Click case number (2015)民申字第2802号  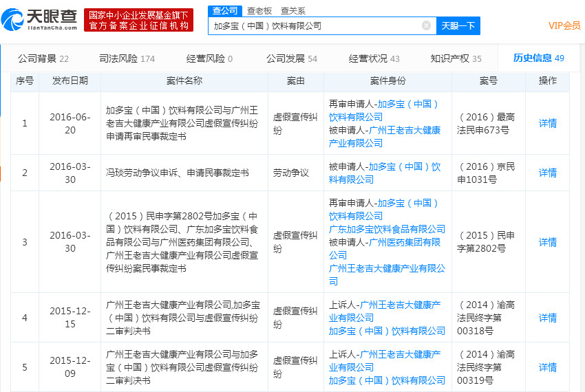tap(486, 241)
